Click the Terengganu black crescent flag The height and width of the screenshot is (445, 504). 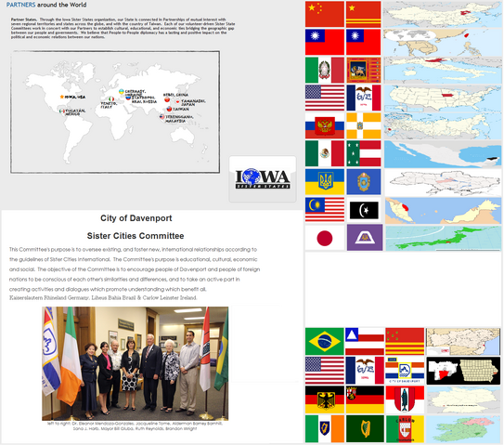tap(364, 210)
